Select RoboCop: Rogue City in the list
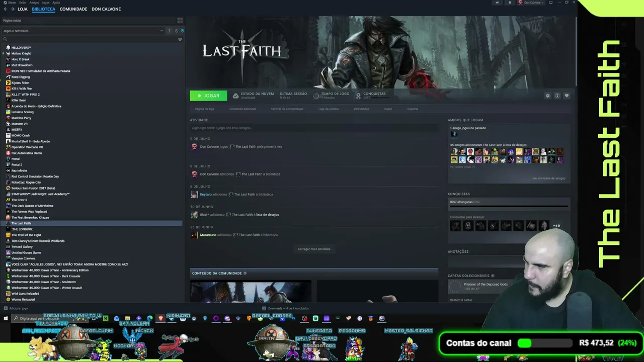 point(26,183)
